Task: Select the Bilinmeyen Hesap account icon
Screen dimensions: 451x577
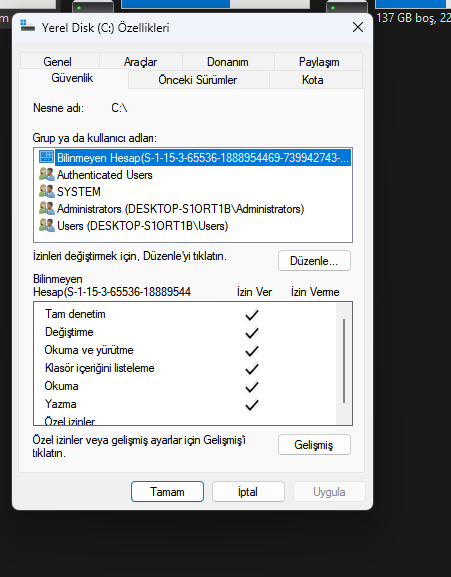Action: 46,157
